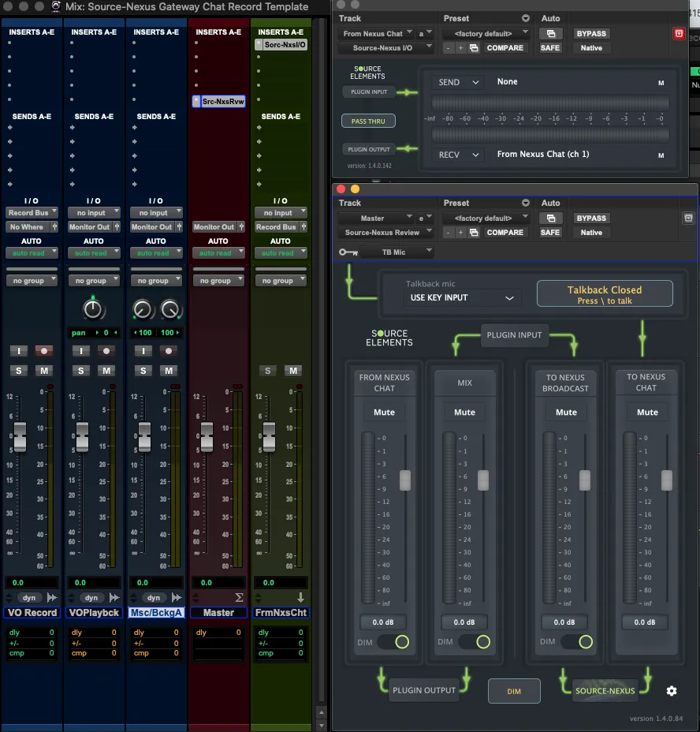Toggle DIM switch on TO NEXUS BROADCAST channel
700x732 pixels.
(577, 642)
